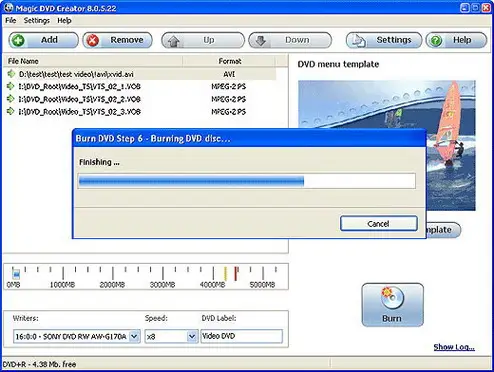494x372 pixels.
Task: Click the green question mark Help icon
Action: (436, 41)
